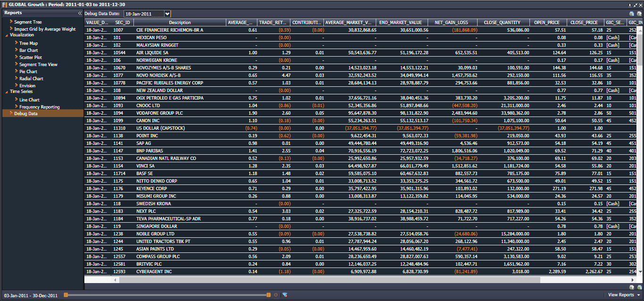644x301 pixels.
Task: Select the Tree Map visualization
Action: click(x=28, y=43)
